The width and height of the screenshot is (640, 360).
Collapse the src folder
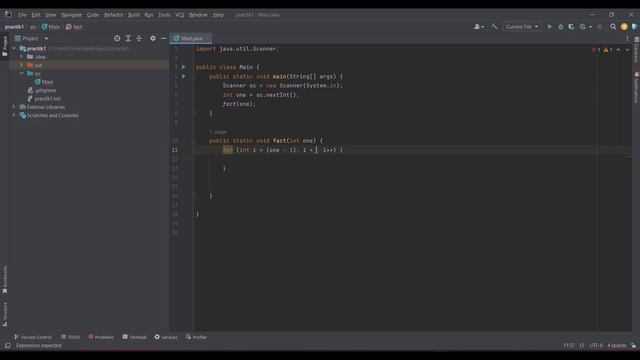[x=22, y=73]
